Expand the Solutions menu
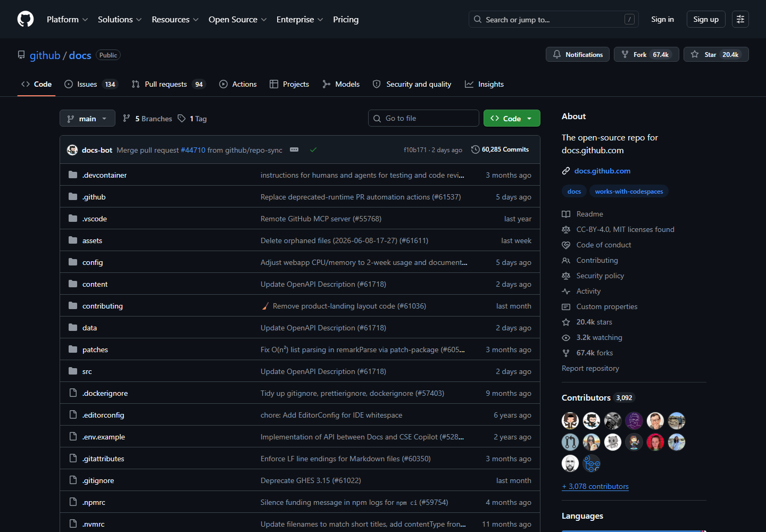This screenshot has height=532, width=766. point(120,19)
